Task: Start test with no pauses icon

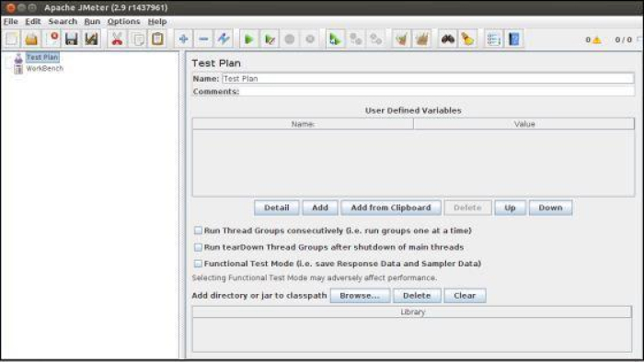Action: (270, 39)
